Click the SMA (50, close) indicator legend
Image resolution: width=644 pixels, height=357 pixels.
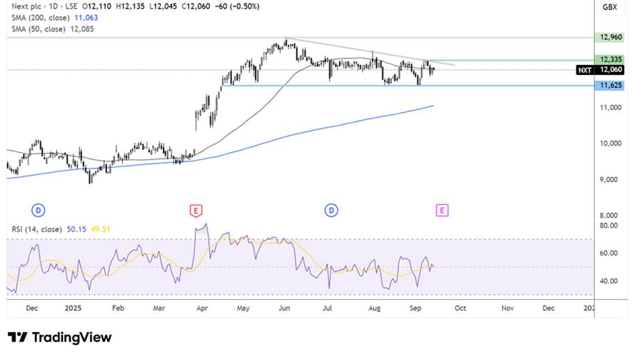point(53,29)
